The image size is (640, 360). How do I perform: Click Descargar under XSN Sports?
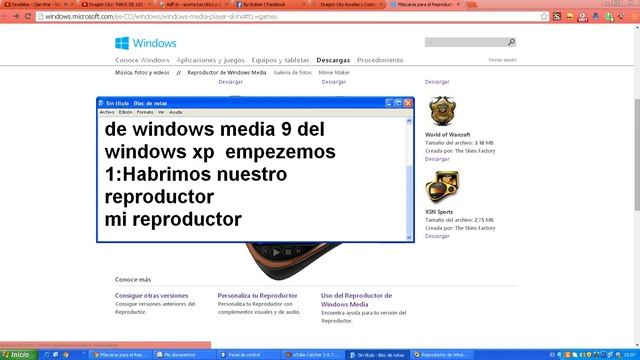pyautogui.click(x=437, y=236)
